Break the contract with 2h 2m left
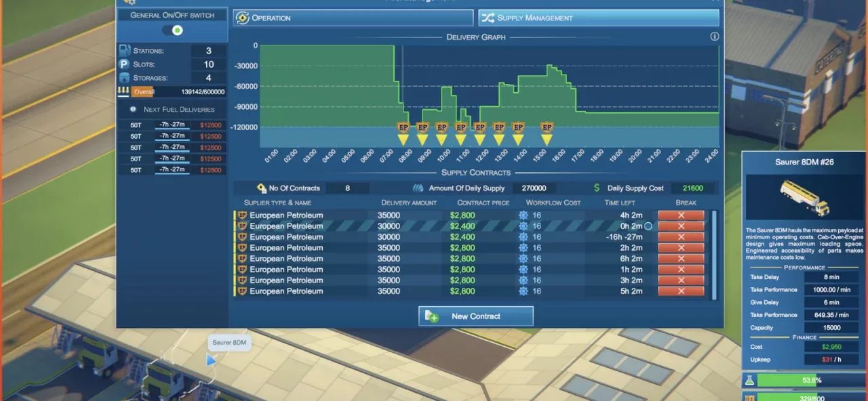Image resolution: width=868 pixels, height=401 pixels. coord(681,248)
